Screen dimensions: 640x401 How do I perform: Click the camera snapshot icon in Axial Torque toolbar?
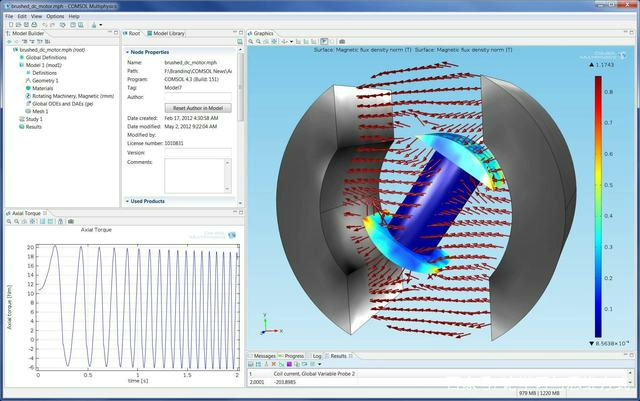pos(71,221)
